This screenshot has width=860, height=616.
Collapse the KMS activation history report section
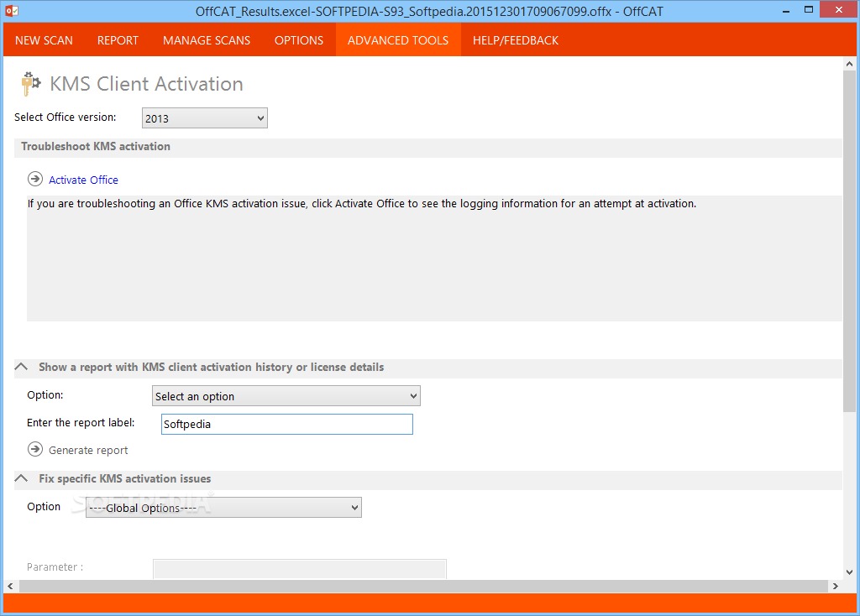[21, 367]
